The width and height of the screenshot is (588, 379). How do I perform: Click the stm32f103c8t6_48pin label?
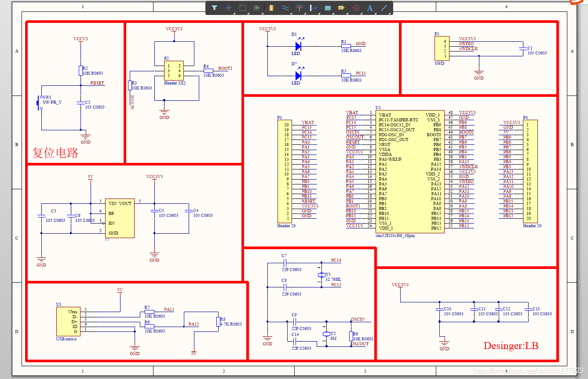[395, 236]
